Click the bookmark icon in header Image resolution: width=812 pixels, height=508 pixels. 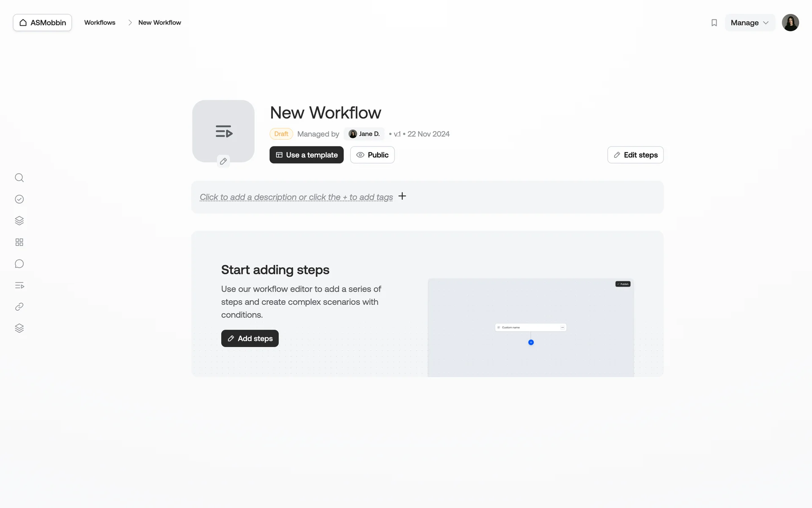coord(714,23)
